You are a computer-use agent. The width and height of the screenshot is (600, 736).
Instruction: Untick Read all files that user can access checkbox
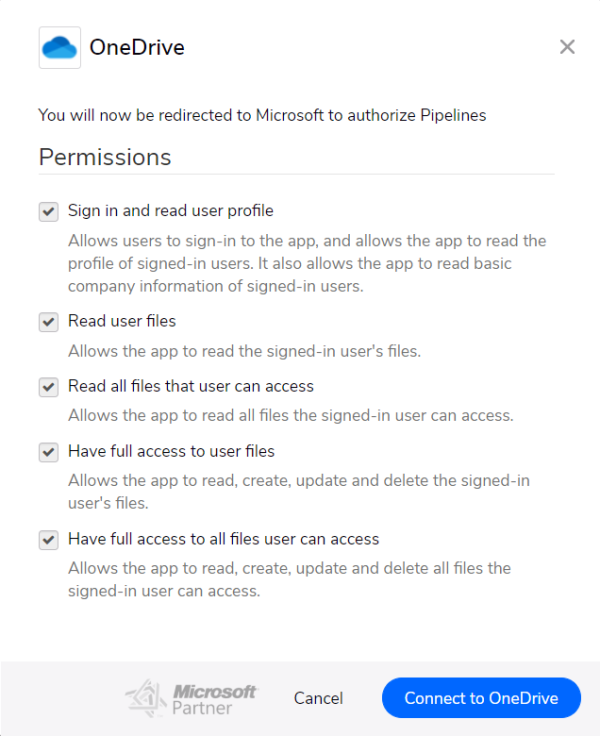(x=48, y=387)
